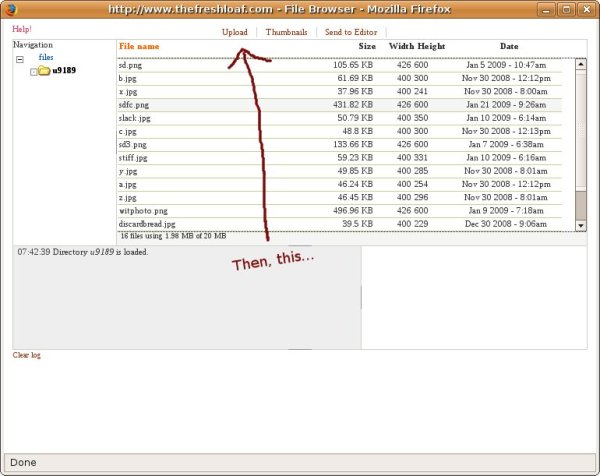Click the u9189 folder icon
The height and width of the screenshot is (476, 600).
tap(44, 71)
